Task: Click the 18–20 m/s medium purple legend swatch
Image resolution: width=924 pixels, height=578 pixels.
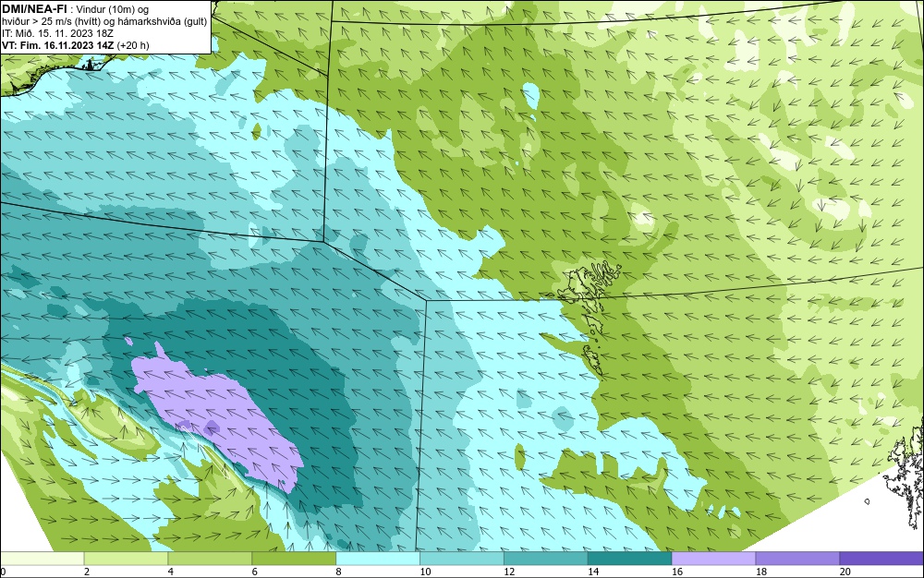Action: pyautogui.click(x=797, y=559)
